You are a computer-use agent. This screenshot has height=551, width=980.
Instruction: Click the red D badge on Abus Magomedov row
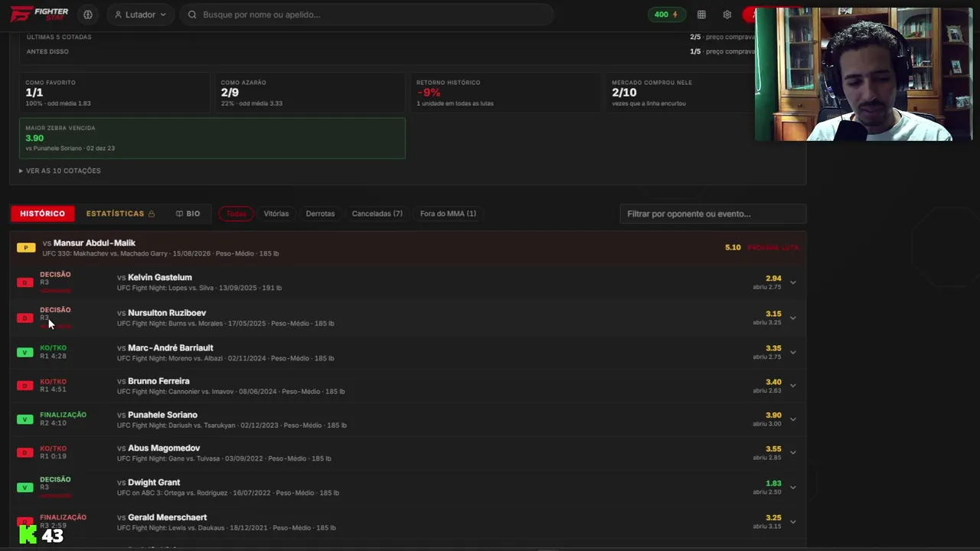(25, 453)
